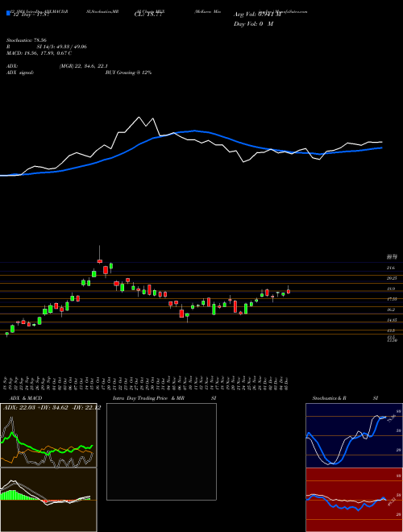Click the 16.2 price axis label

[x=391, y=310]
